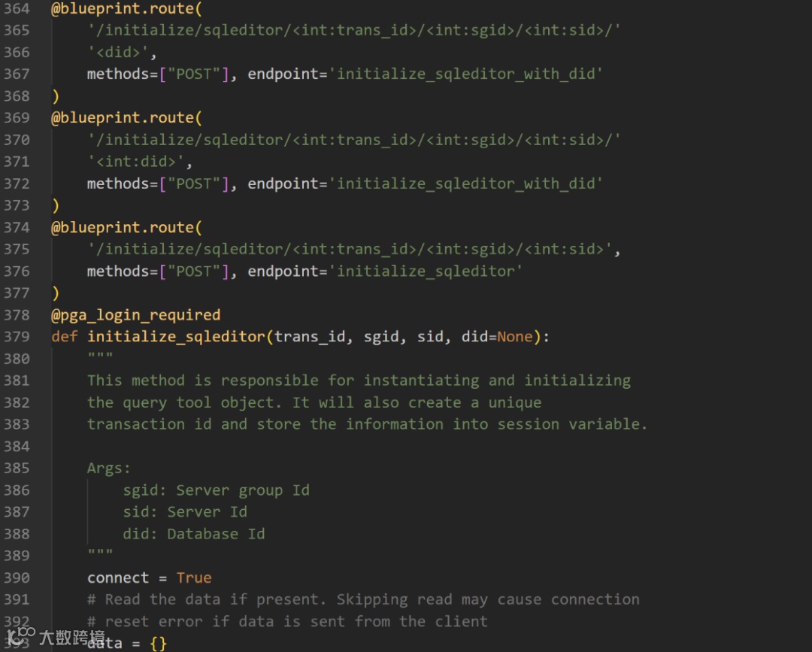This screenshot has width=812, height=652.
Task: Click 'sgid: Server group Id' docstring line
Action: point(216,490)
